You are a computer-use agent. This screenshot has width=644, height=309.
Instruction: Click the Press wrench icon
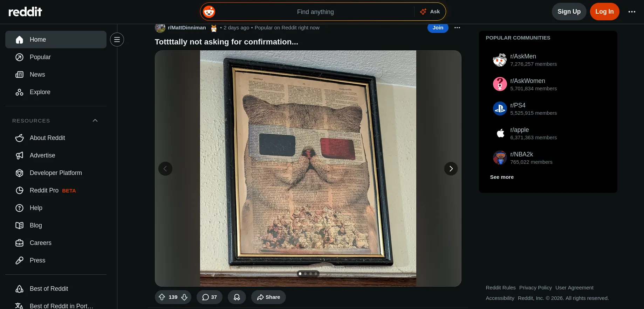[x=20, y=260]
